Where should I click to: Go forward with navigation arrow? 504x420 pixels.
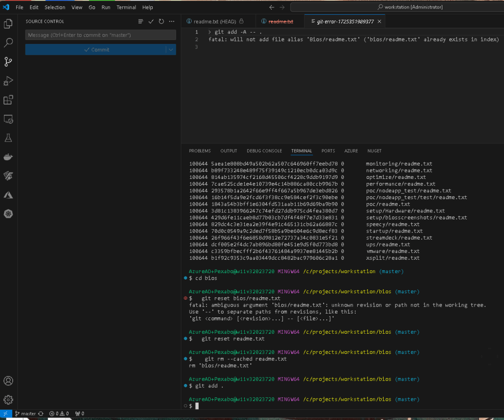[x=282, y=7]
